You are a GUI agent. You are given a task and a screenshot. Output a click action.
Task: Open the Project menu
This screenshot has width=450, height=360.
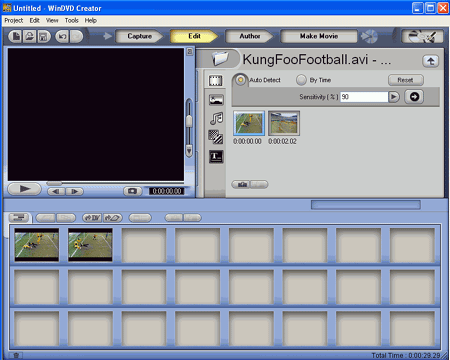[x=14, y=21]
